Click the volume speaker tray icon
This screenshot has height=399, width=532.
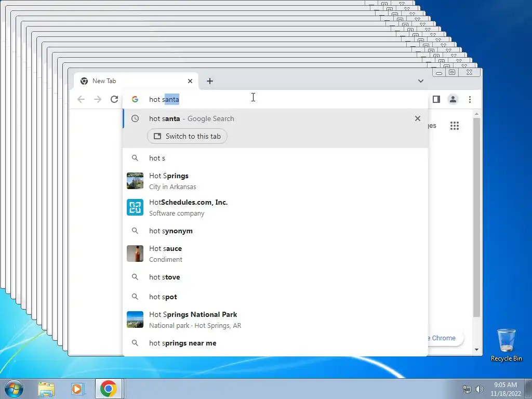tap(479, 389)
